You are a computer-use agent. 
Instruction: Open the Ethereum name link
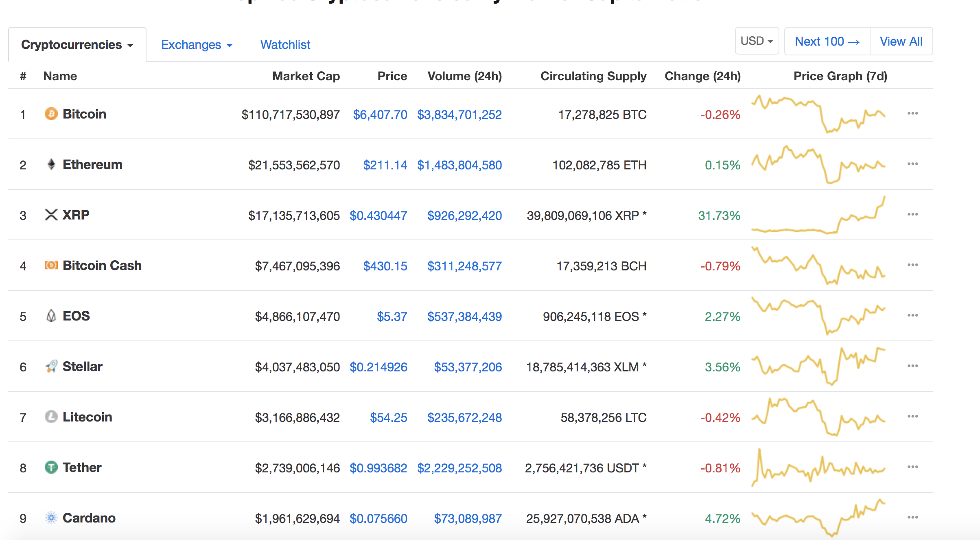[x=92, y=164]
